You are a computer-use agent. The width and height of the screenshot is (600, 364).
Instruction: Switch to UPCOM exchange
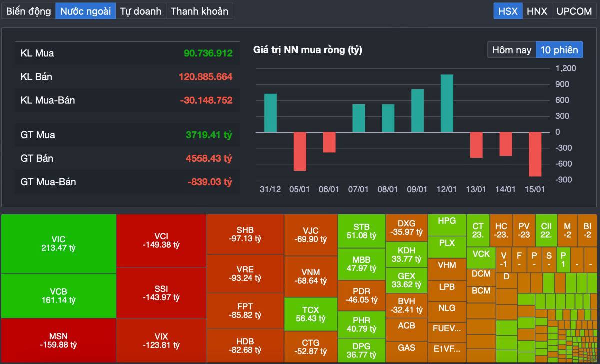coord(574,11)
